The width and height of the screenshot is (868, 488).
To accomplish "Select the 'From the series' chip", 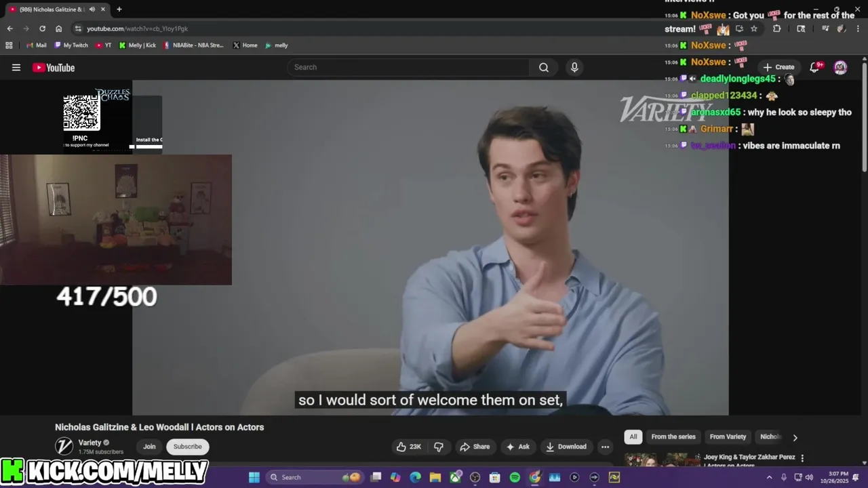I will (673, 437).
